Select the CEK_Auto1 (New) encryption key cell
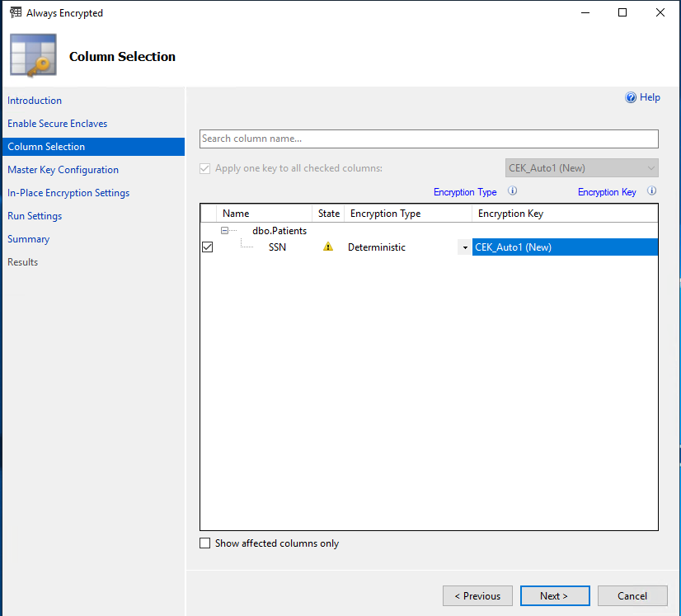Screen dimensions: 681x616 tap(565, 247)
